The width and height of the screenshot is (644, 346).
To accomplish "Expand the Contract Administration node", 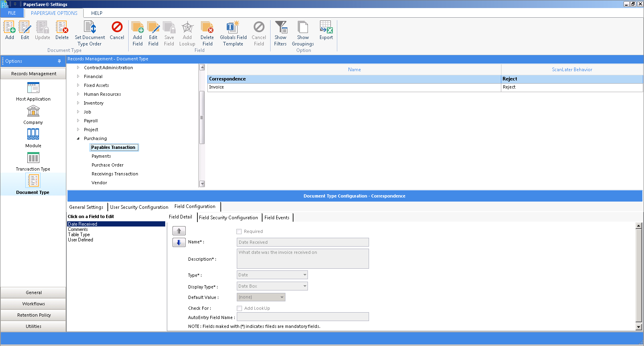I will 78,68.
